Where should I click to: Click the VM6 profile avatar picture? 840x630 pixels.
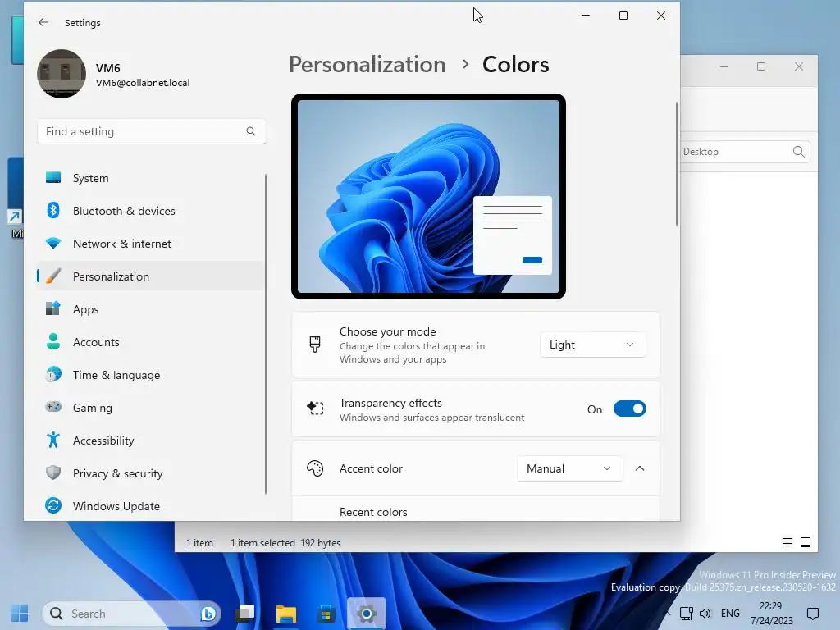coord(61,74)
